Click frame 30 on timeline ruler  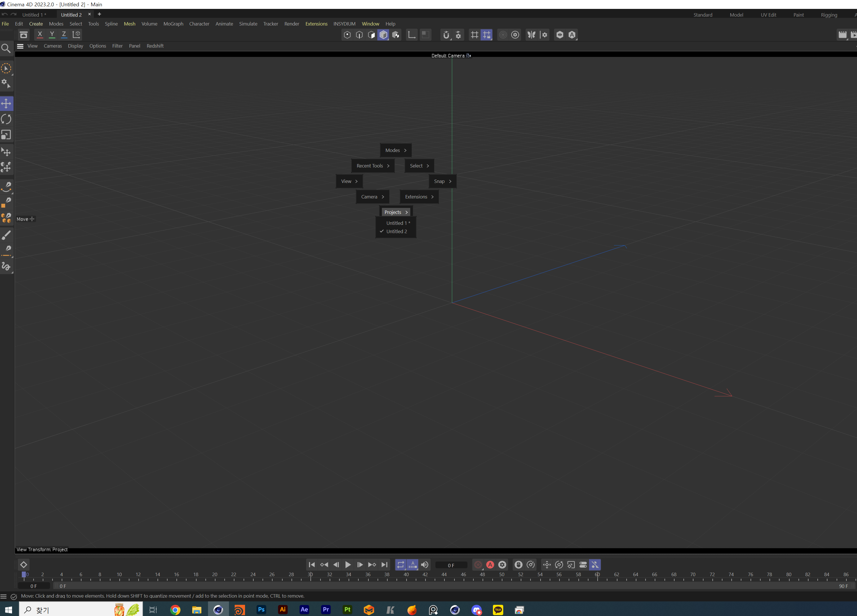(310, 575)
